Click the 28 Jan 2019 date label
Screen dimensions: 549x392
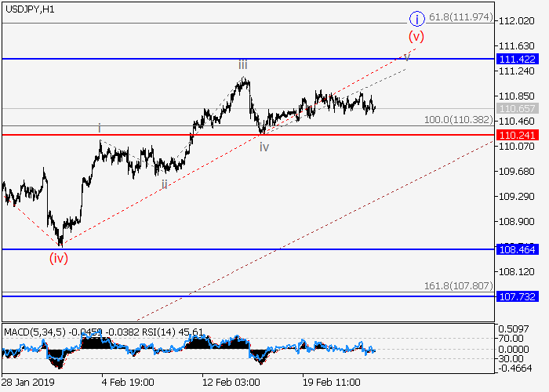pyautogui.click(x=27, y=380)
